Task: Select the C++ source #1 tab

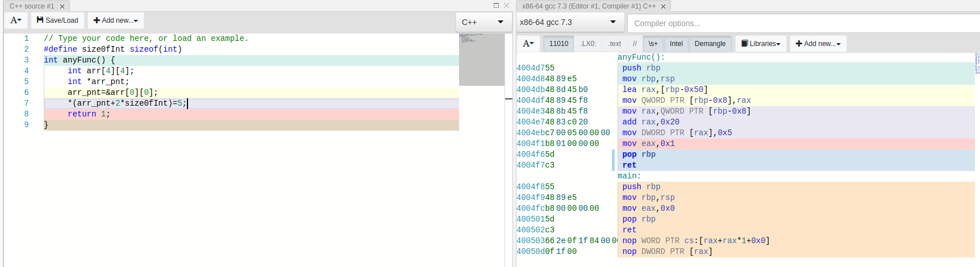Action: point(32,6)
